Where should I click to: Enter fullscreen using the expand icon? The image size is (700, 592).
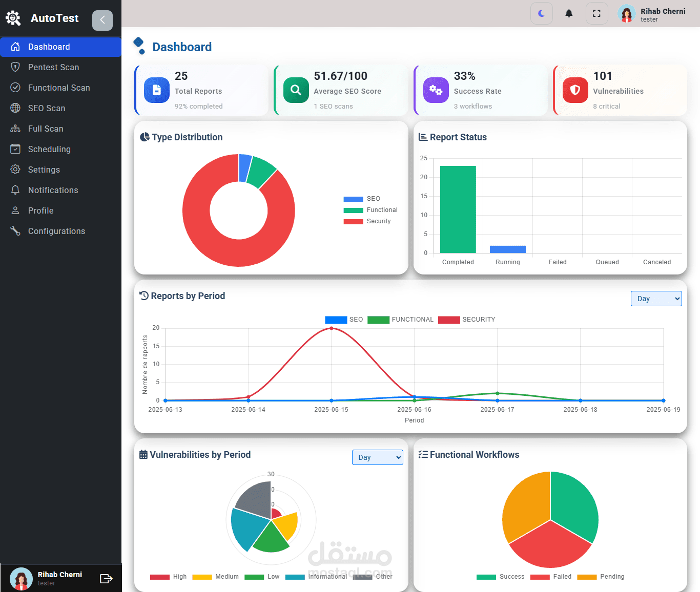pyautogui.click(x=596, y=13)
